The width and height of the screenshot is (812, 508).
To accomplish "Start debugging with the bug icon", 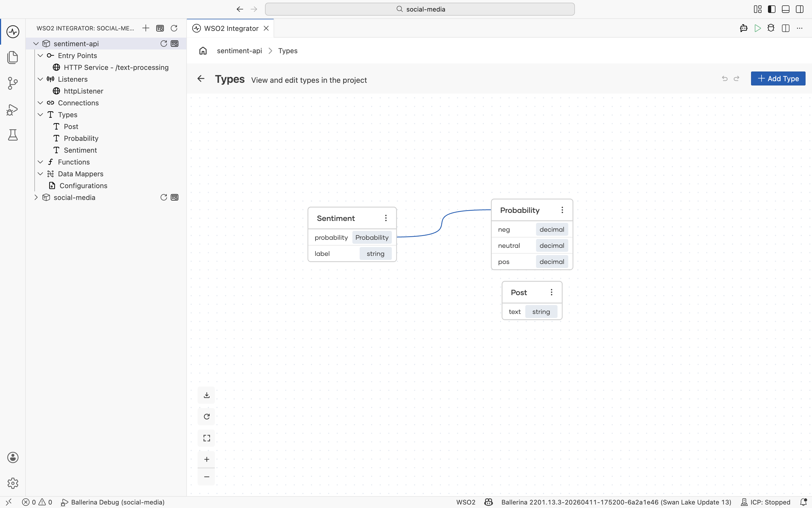I will (771, 28).
